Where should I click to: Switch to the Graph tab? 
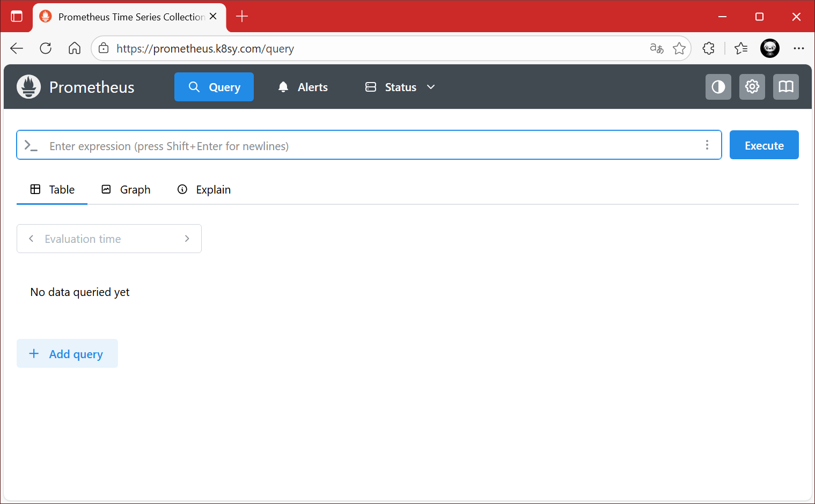126,190
